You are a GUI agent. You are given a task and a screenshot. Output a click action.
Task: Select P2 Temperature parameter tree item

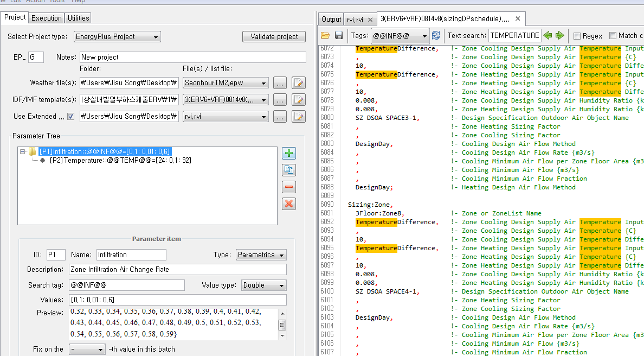[120, 160]
